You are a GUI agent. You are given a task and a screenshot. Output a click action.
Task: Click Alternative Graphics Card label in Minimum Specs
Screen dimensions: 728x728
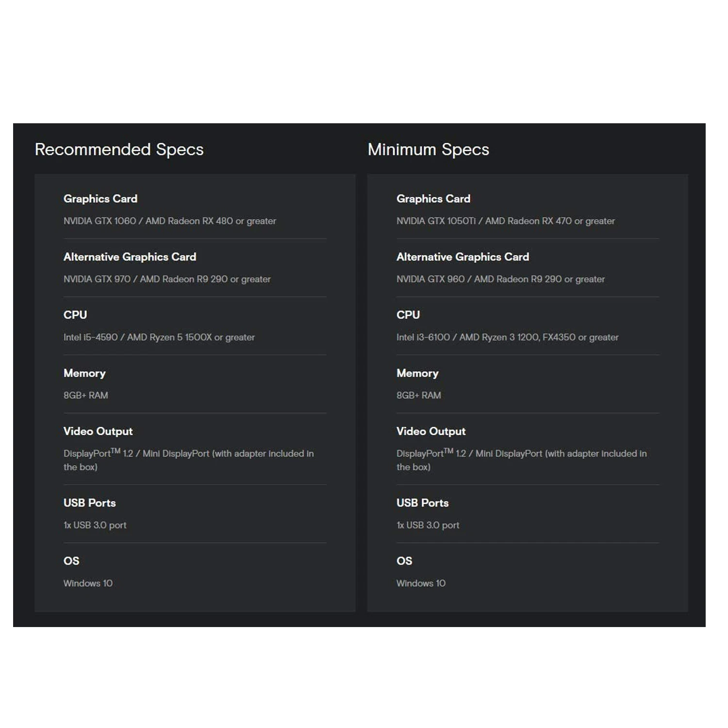tap(463, 257)
